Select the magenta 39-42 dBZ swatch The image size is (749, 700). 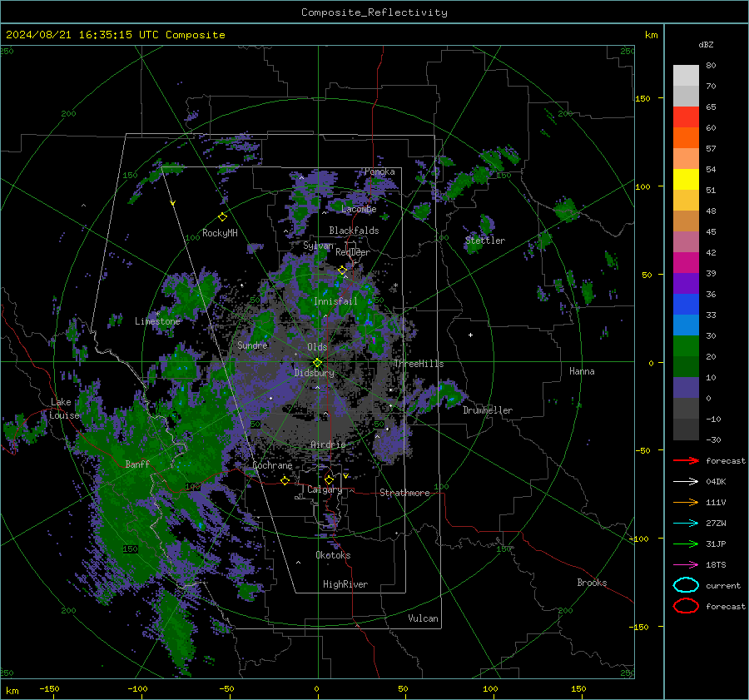tap(686, 263)
